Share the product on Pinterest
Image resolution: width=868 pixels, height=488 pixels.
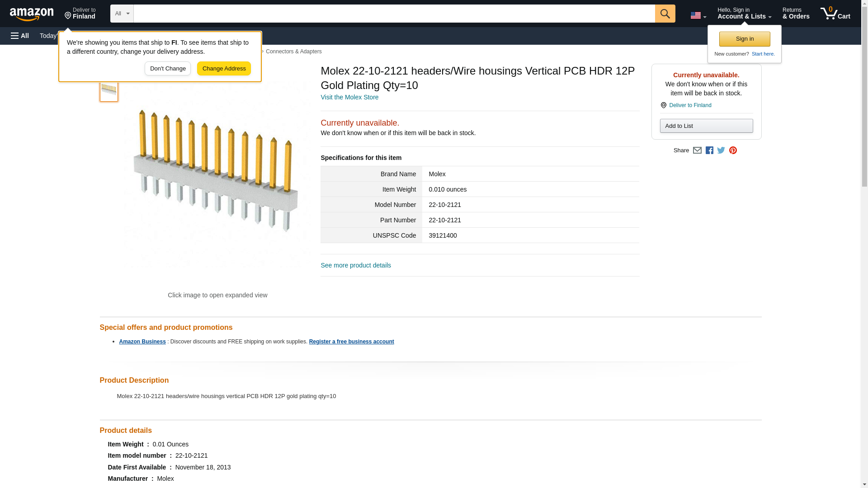(733, 150)
